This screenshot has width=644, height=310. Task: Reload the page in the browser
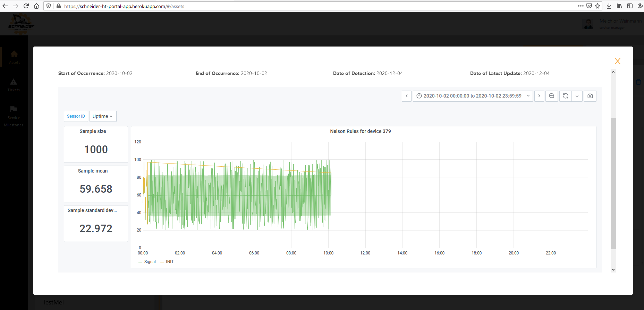26,6
